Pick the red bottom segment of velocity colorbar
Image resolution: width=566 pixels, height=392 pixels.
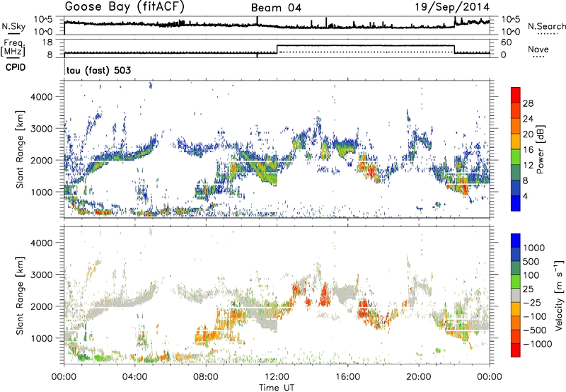(516, 350)
